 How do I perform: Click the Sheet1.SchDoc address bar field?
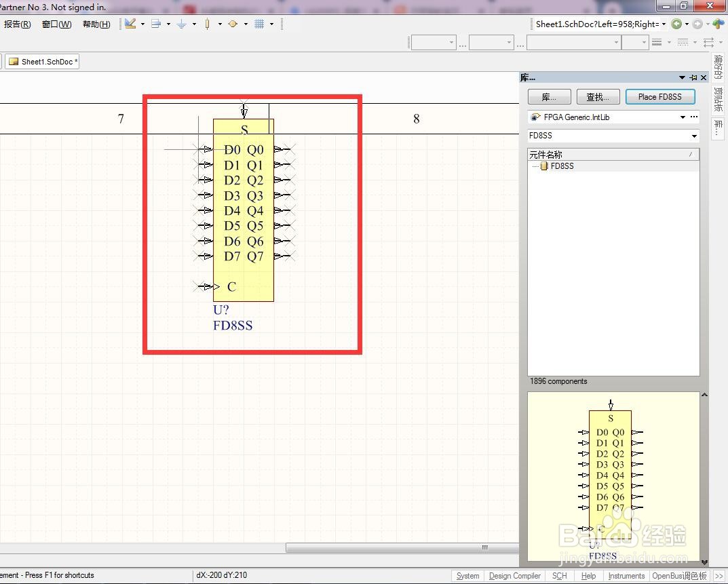click(596, 24)
